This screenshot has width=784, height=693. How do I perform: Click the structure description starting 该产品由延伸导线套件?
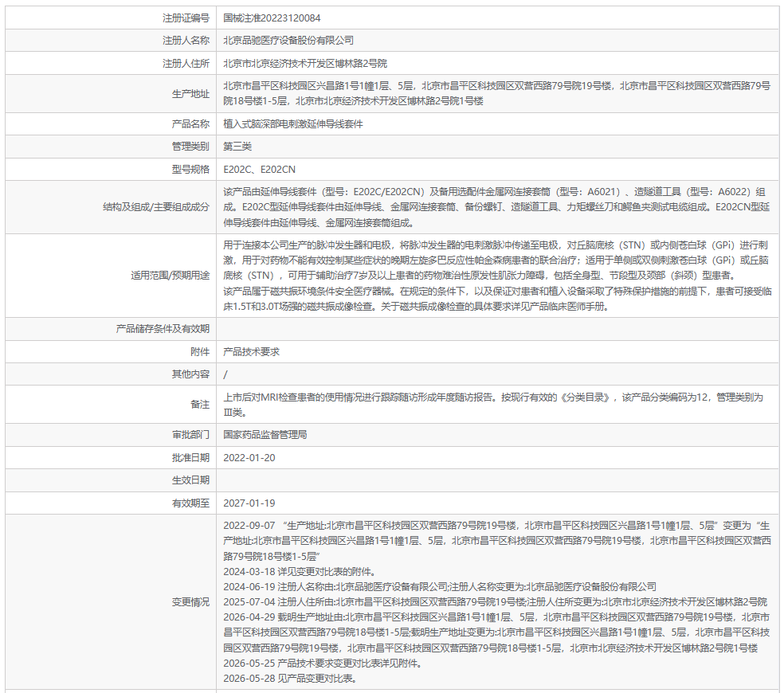tap(496, 207)
